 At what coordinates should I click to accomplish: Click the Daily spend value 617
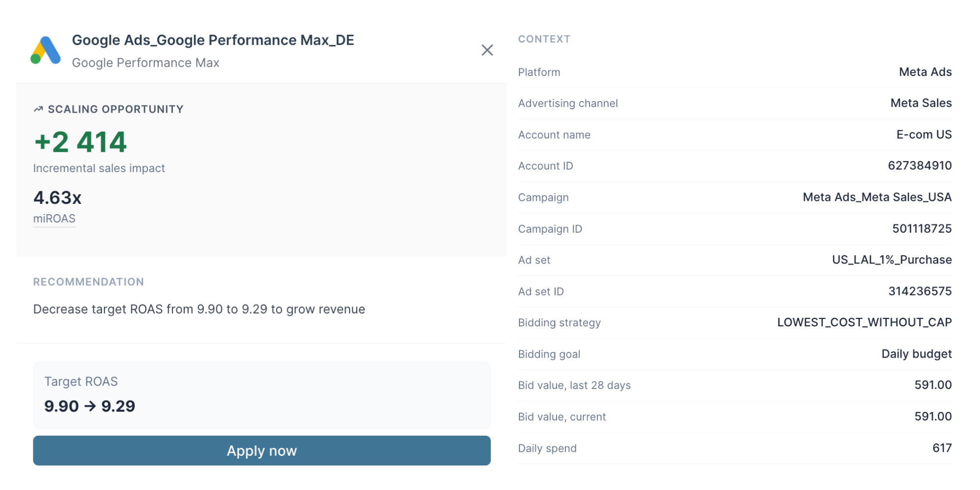click(x=942, y=448)
